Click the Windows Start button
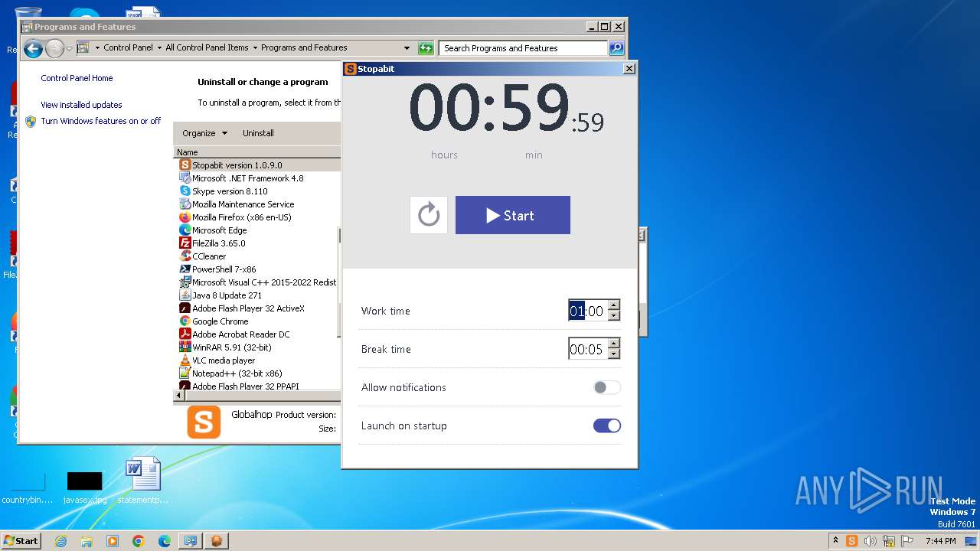980x551 pixels. click(x=21, y=540)
